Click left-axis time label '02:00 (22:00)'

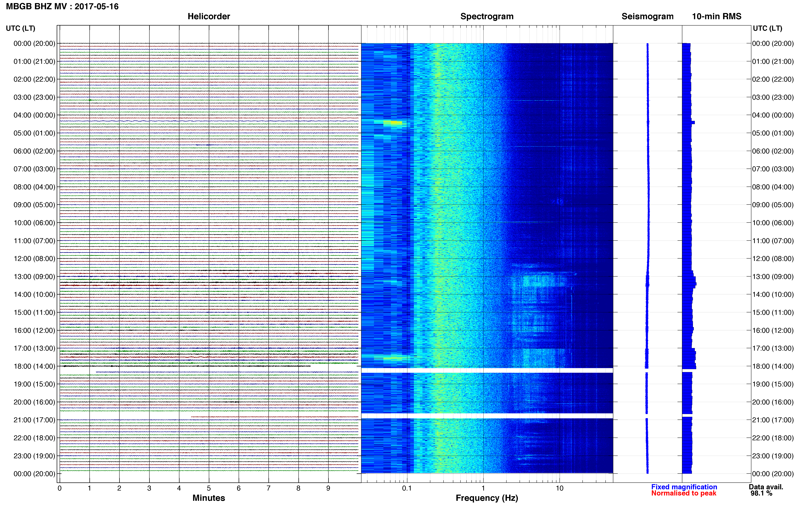[34, 79]
